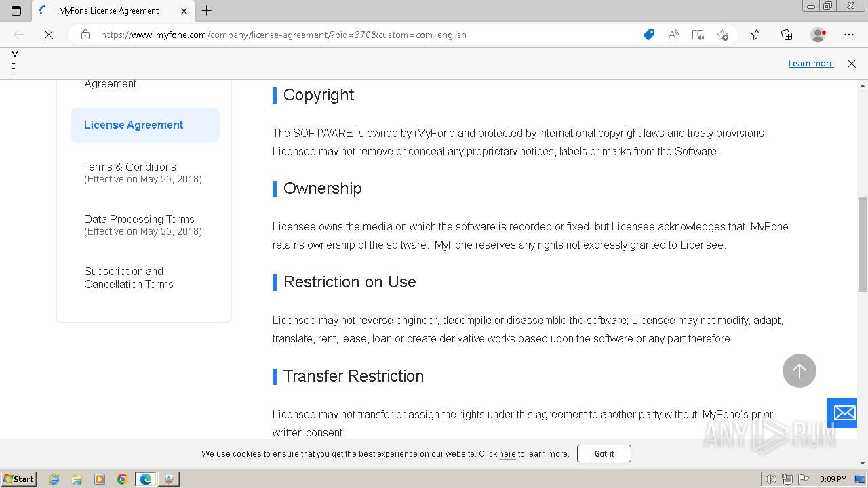Open Action Center flag icon
The height and width of the screenshot is (488, 868).
click(804, 479)
